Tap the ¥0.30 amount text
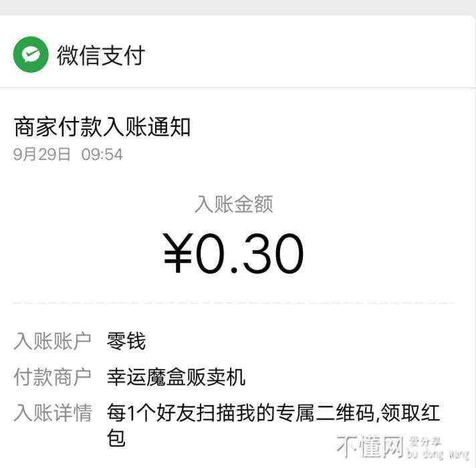Screen dimensions: 476x468 [234, 254]
